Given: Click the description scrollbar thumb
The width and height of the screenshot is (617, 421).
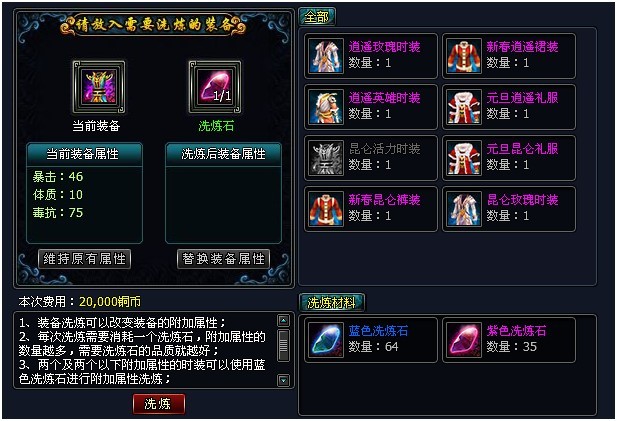Looking at the screenshot, I should (283, 345).
